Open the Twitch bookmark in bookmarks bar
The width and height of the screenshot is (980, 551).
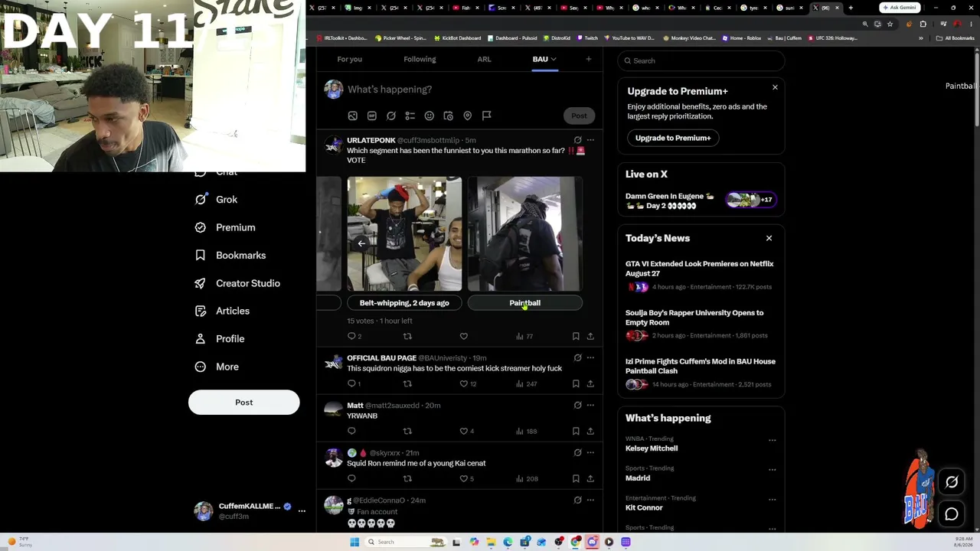point(588,37)
